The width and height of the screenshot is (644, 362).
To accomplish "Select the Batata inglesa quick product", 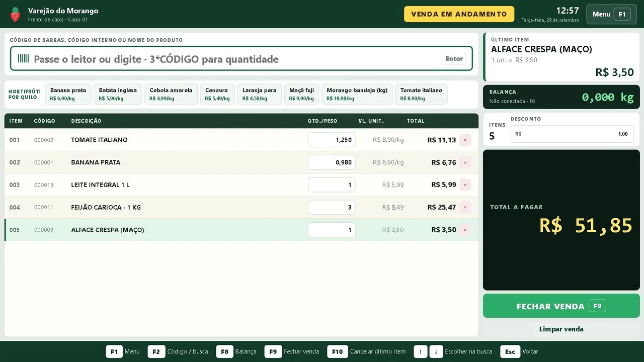I will point(118,94).
